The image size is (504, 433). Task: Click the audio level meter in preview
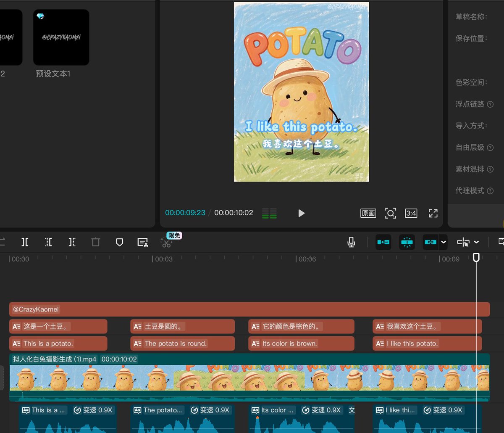269,213
